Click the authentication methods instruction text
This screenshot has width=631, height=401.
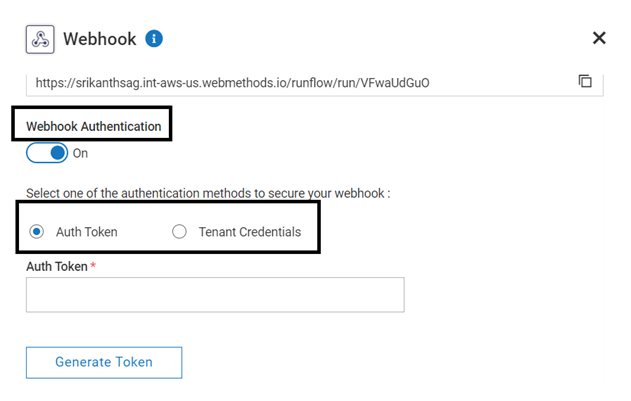tap(207, 193)
